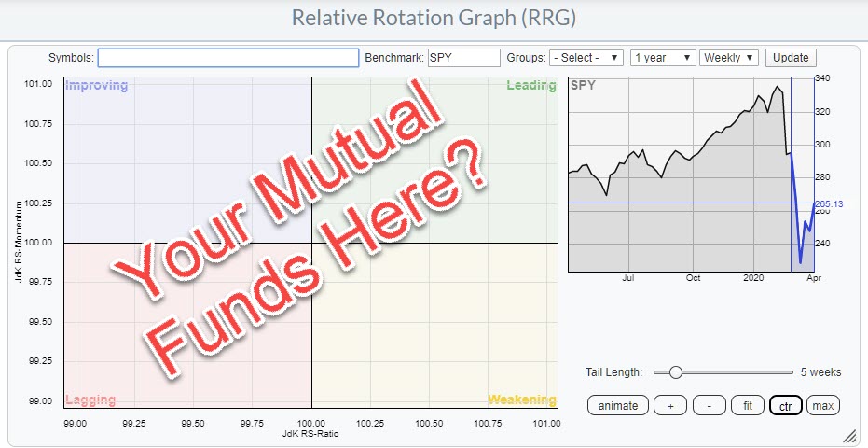
Task: Click the resize grip in bottom-right corner
Action: [x=849, y=436]
